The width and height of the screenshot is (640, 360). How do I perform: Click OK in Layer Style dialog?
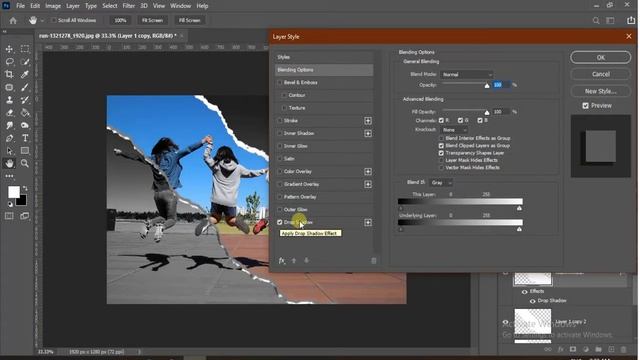pos(600,58)
